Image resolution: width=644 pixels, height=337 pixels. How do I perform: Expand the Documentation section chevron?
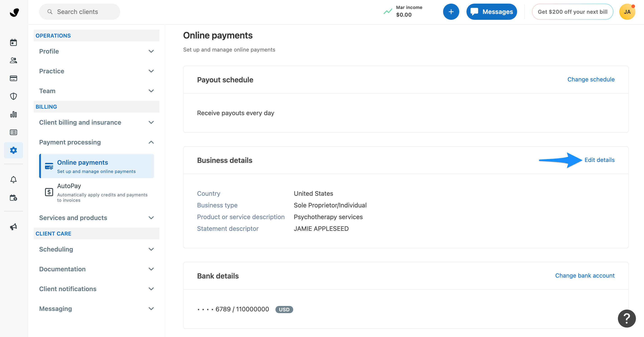click(x=151, y=269)
